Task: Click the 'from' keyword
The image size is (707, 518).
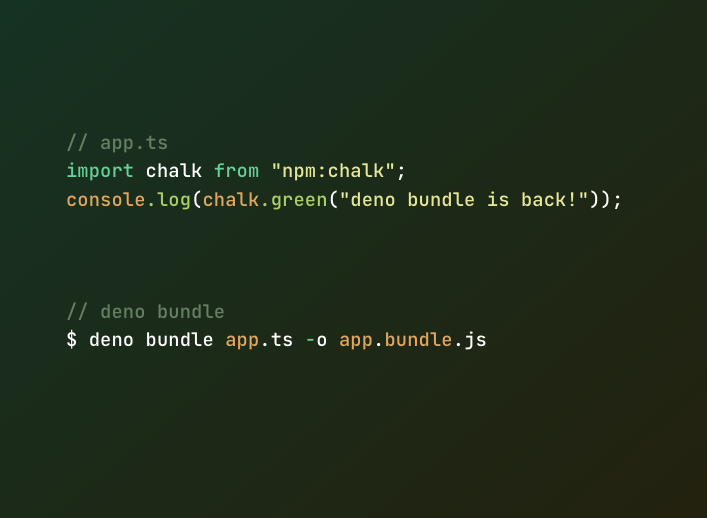Action: [237, 171]
